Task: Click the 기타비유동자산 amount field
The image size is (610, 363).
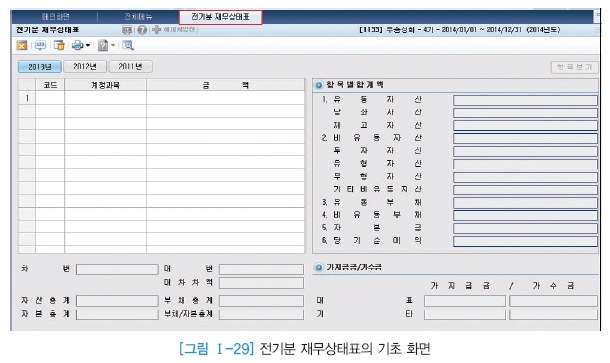Action: pyautogui.click(x=525, y=190)
